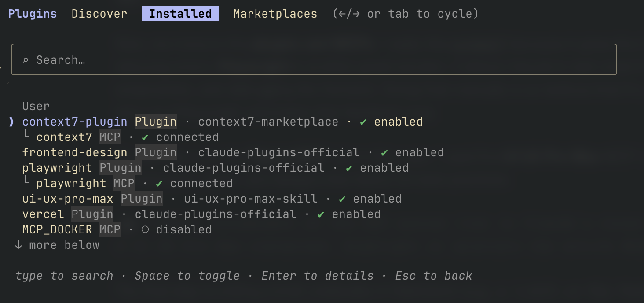Select the highlighted Installed tab
The height and width of the screenshot is (303, 644).
click(x=180, y=14)
